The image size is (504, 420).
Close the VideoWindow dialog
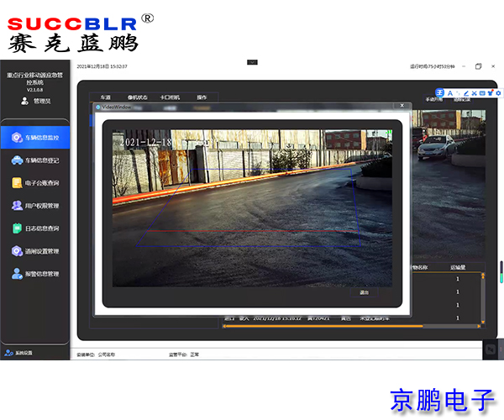pyautogui.click(x=402, y=107)
